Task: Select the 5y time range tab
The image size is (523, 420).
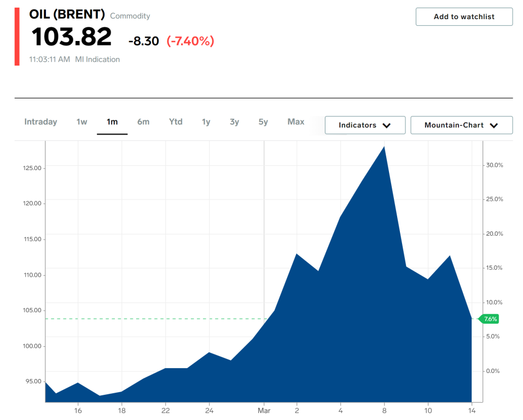Action: click(263, 122)
